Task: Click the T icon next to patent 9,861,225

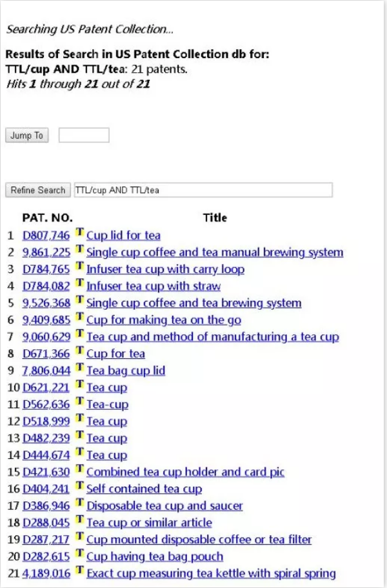Action: [80, 251]
